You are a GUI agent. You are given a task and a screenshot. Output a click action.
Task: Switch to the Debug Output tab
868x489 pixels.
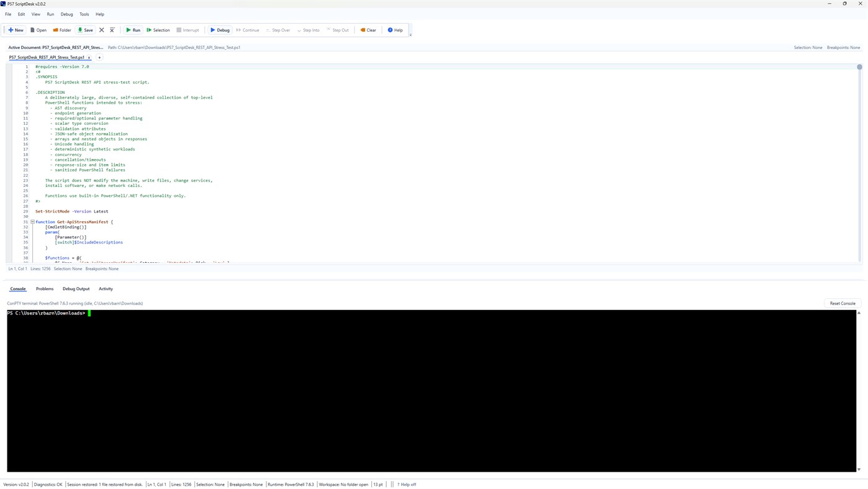click(76, 289)
